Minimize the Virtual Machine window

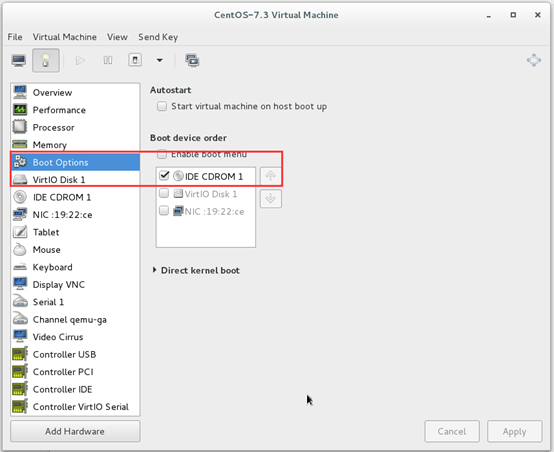489,16
